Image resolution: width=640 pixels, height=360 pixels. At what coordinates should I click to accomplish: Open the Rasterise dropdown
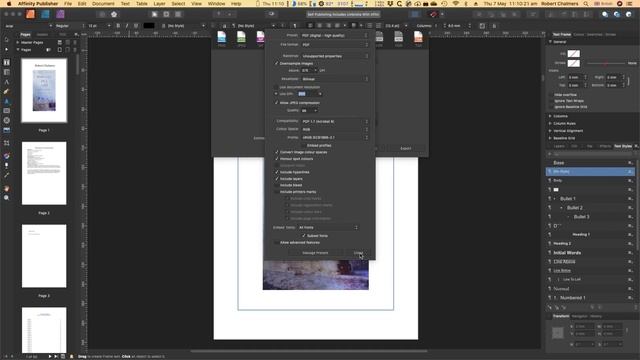(335, 56)
